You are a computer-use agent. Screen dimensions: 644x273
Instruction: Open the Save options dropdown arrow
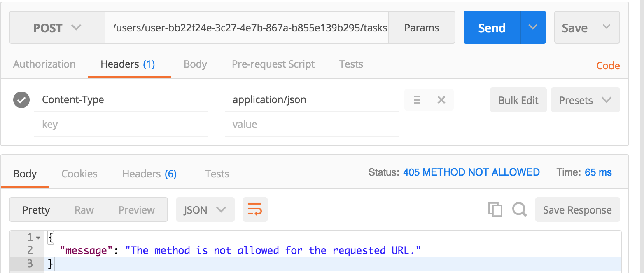[x=607, y=27]
